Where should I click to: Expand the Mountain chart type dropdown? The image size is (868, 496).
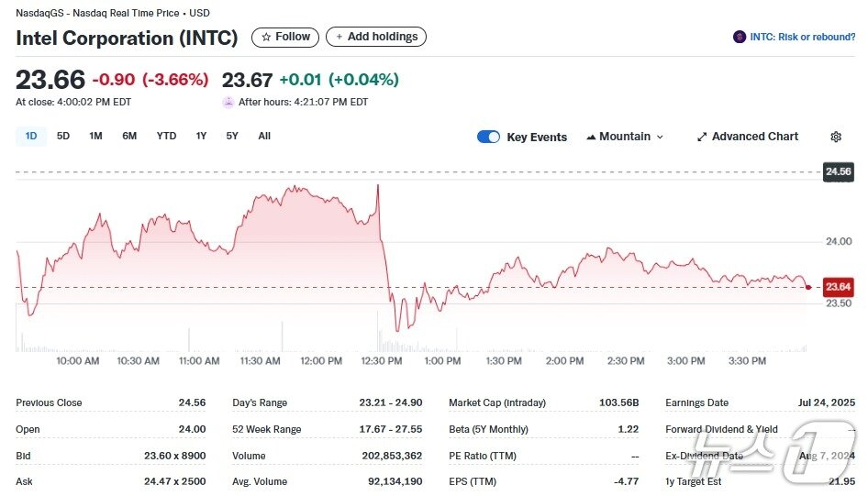tap(659, 137)
